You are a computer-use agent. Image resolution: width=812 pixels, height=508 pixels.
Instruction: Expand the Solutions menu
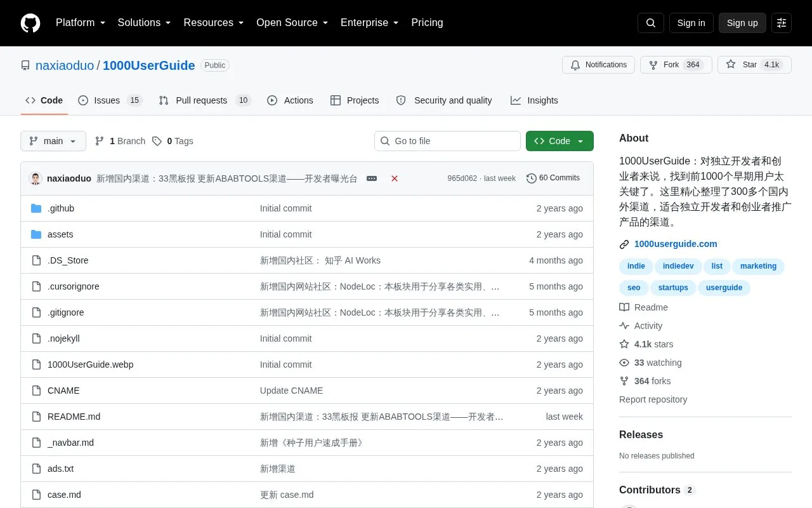pos(145,23)
